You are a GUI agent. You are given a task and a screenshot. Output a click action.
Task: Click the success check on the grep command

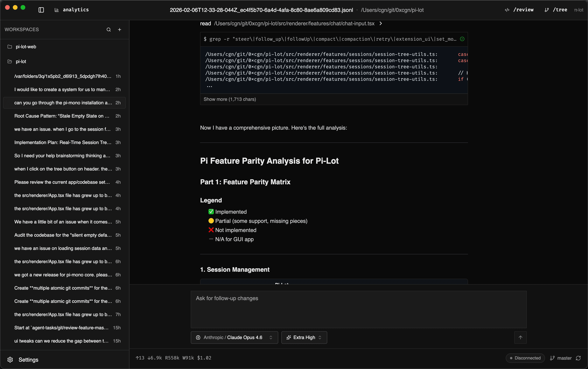[x=462, y=39]
